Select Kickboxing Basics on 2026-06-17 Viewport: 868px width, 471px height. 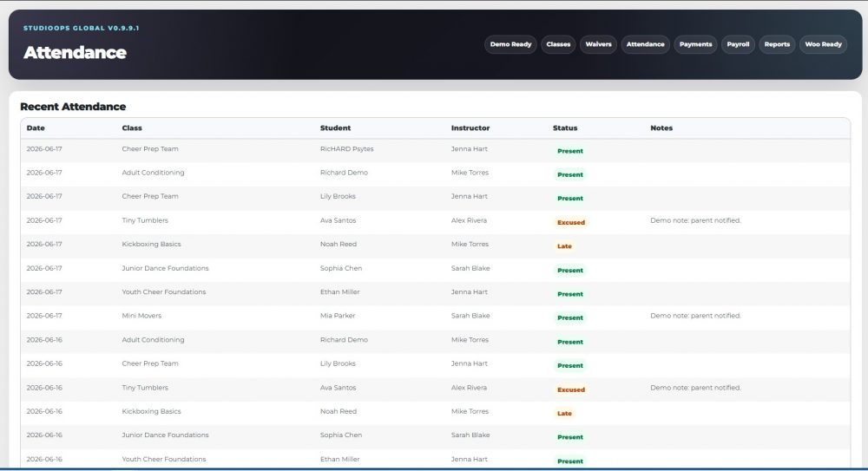[151, 244]
